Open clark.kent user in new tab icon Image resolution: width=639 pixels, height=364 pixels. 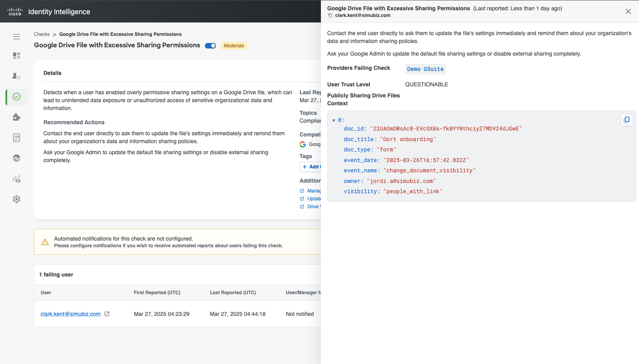tap(107, 314)
